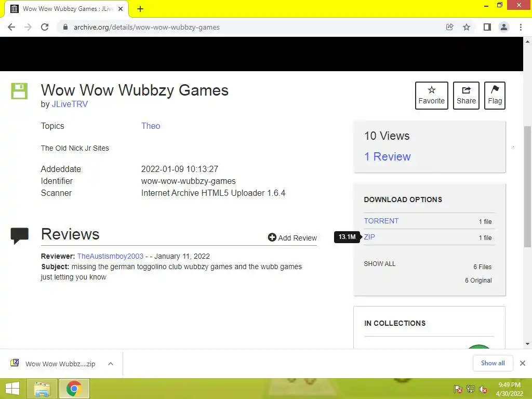Screen dimensions: 532x399
Task: Open the Chrome three-dot menu
Action: pos(521,27)
